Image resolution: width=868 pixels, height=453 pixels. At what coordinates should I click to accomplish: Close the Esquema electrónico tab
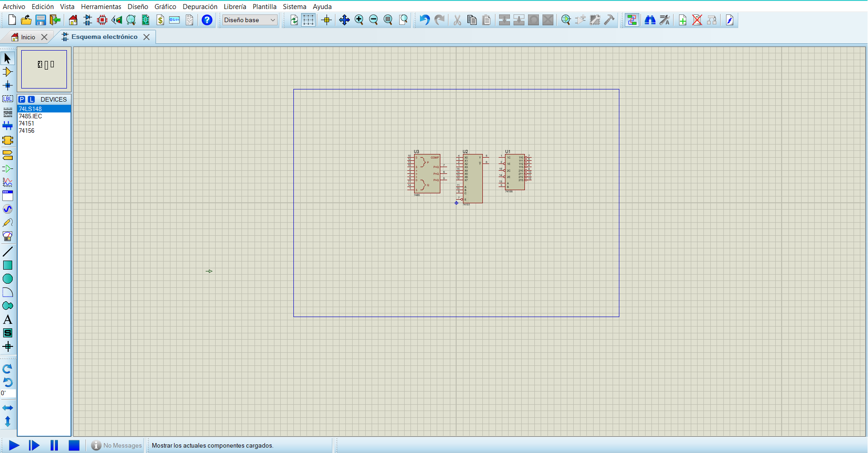(146, 37)
